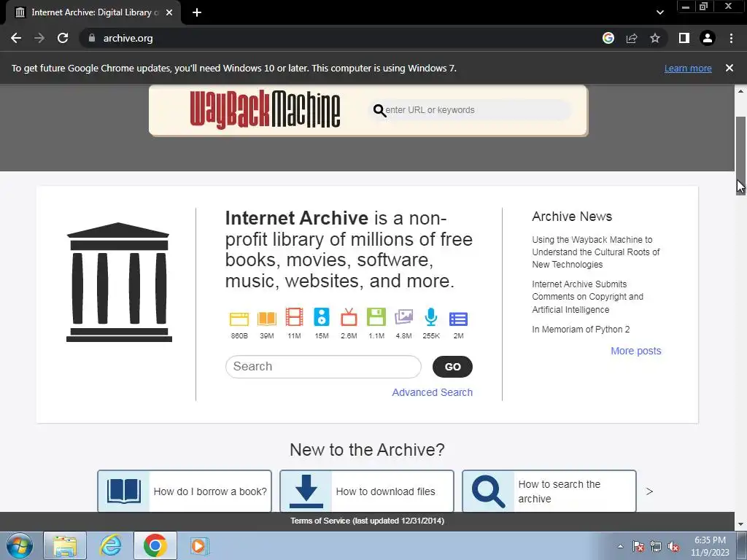Screen dimensions: 747x560
Task: Show hidden system tray icons
Action: click(x=620, y=547)
